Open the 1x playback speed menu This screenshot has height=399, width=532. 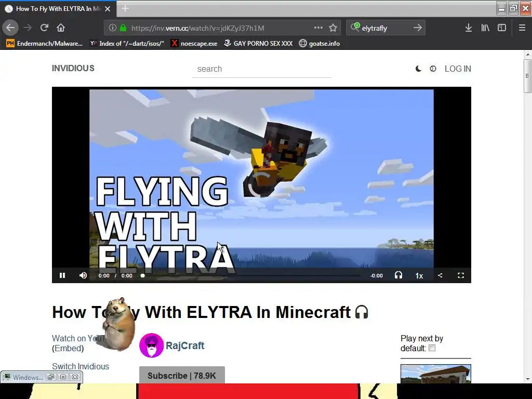(x=419, y=275)
